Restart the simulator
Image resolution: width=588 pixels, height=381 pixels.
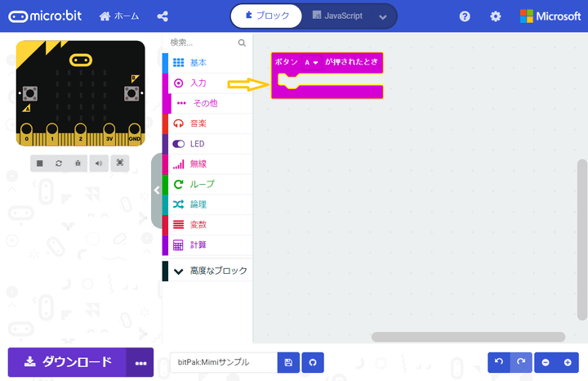(59, 164)
